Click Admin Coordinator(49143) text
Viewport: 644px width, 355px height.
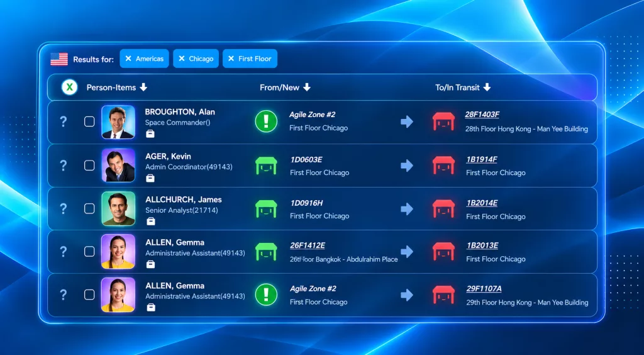(x=189, y=167)
